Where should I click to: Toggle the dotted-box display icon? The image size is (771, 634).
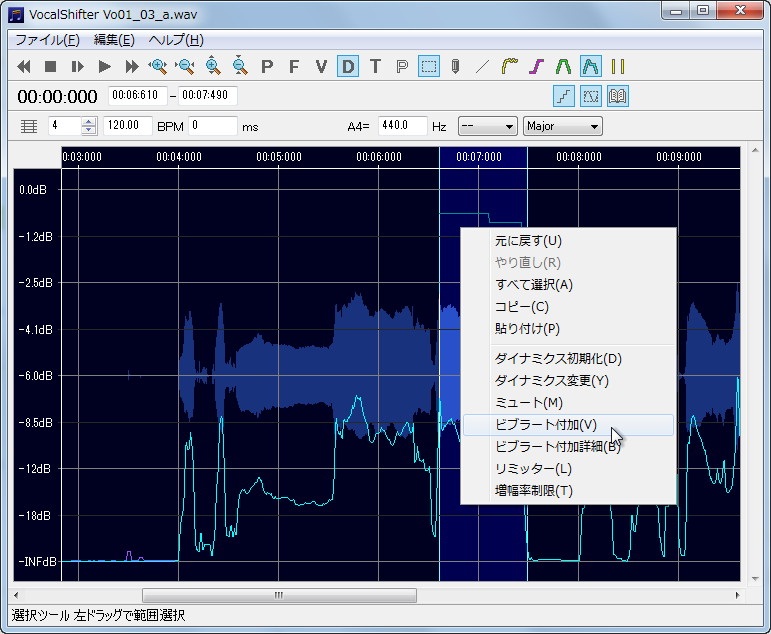(591, 96)
